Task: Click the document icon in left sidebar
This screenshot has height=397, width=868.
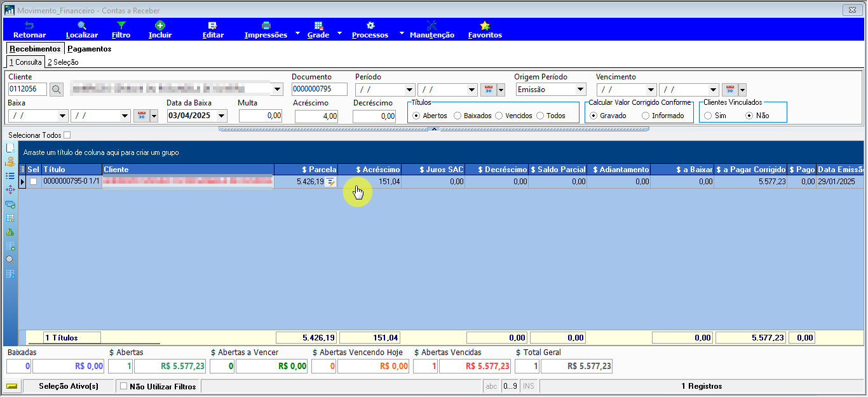Action: (10, 148)
